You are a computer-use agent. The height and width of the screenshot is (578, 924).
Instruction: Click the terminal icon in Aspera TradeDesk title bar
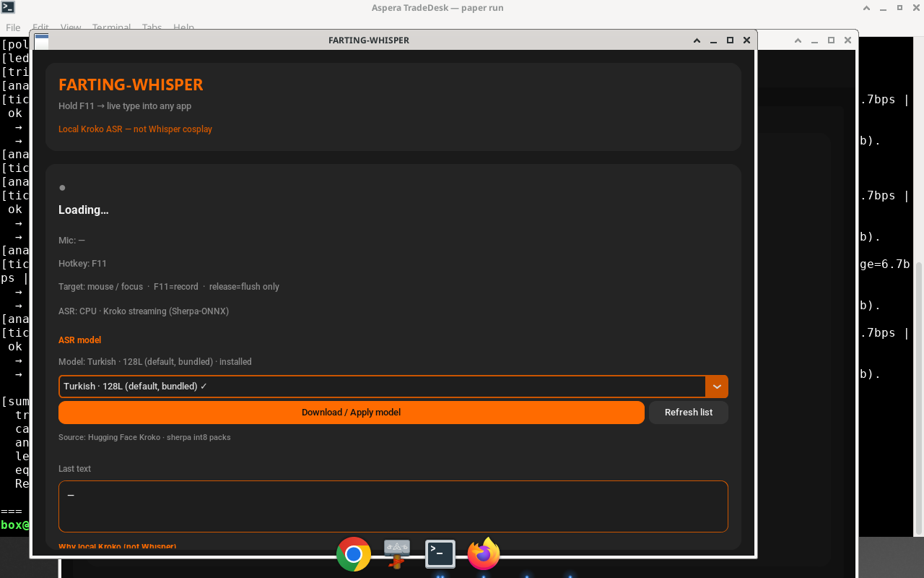click(x=8, y=8)
